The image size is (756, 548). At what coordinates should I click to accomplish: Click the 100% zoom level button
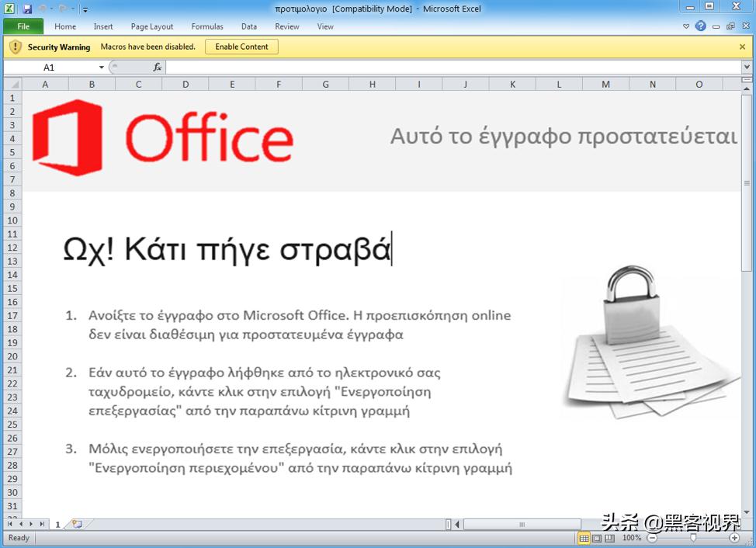click(x=632, y=538)
